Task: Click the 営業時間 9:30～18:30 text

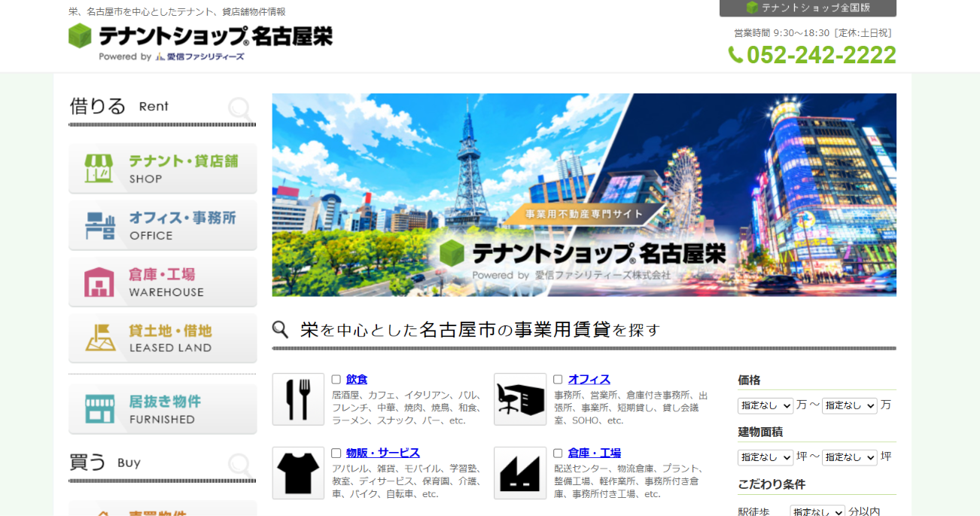Action: [x=813, y=33]
